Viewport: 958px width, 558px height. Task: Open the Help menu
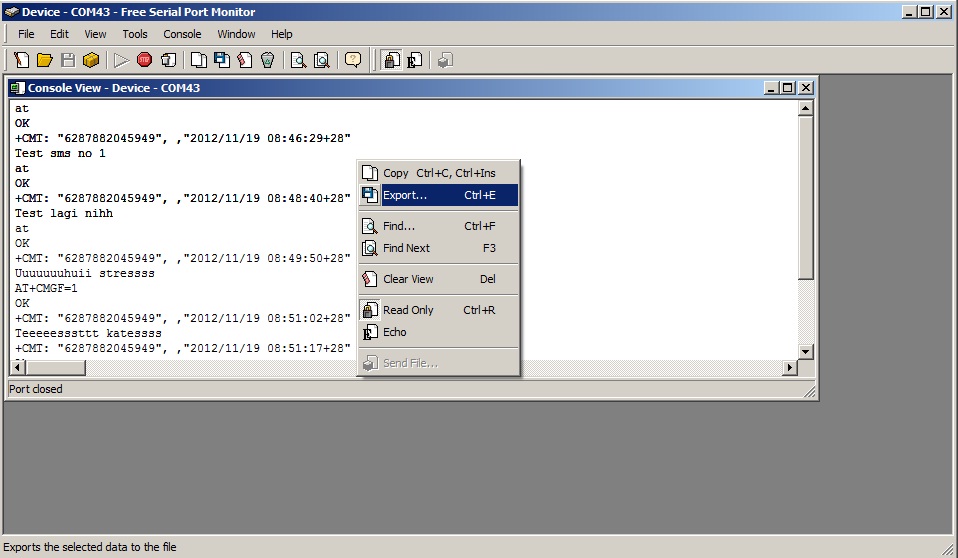coord(282,34)
